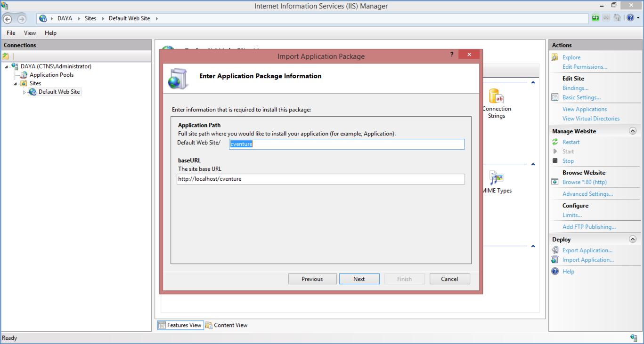644x344 pixels.
Task: Click the Restart green arrows icon
Action: coord(555,142)
